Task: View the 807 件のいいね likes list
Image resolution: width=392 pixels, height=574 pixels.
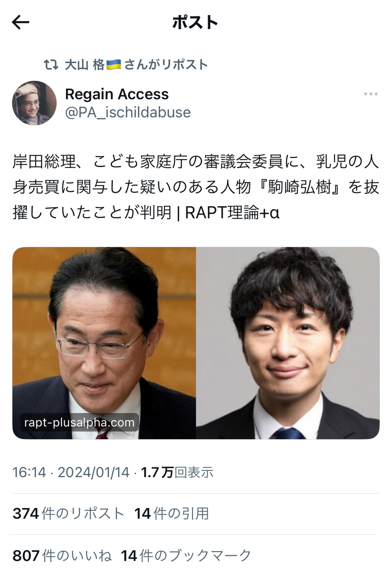Action: point(62,556)
